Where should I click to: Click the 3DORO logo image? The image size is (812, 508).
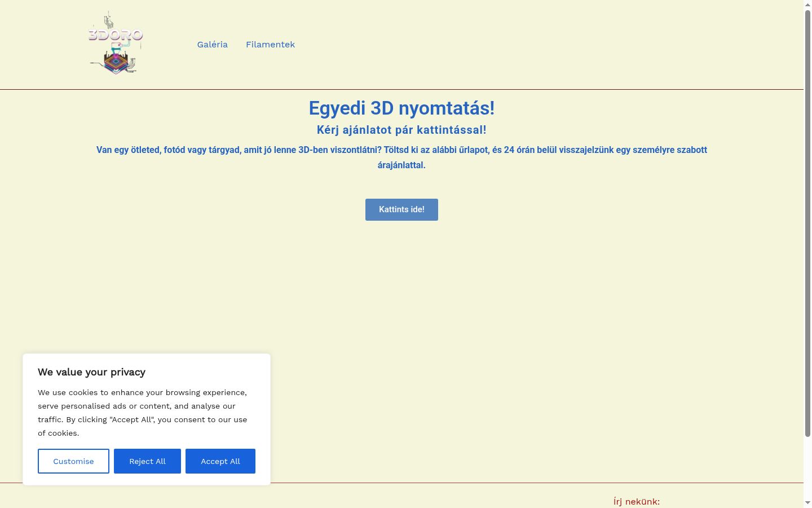pyautogui.click(x=116, y=43)
